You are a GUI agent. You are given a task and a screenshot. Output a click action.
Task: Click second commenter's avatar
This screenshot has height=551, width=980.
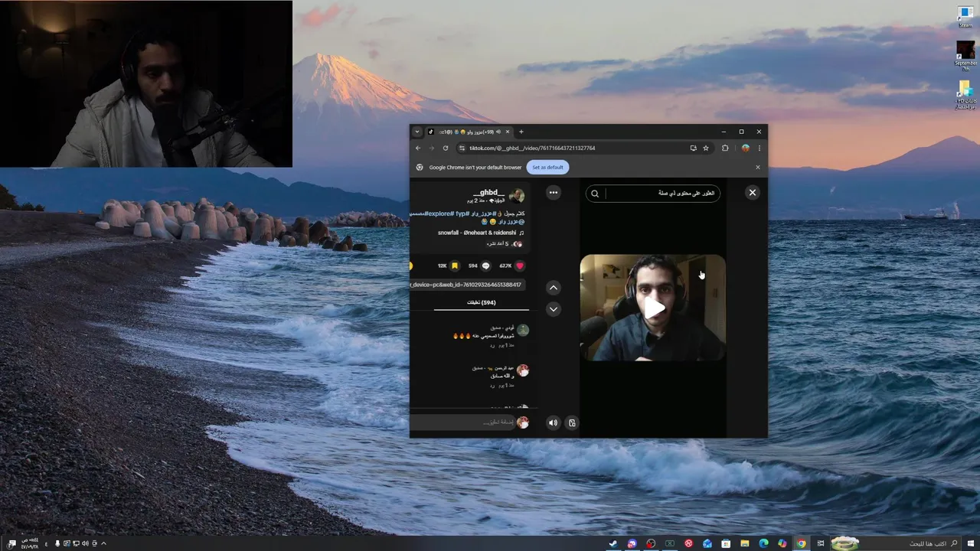(523, 370)
